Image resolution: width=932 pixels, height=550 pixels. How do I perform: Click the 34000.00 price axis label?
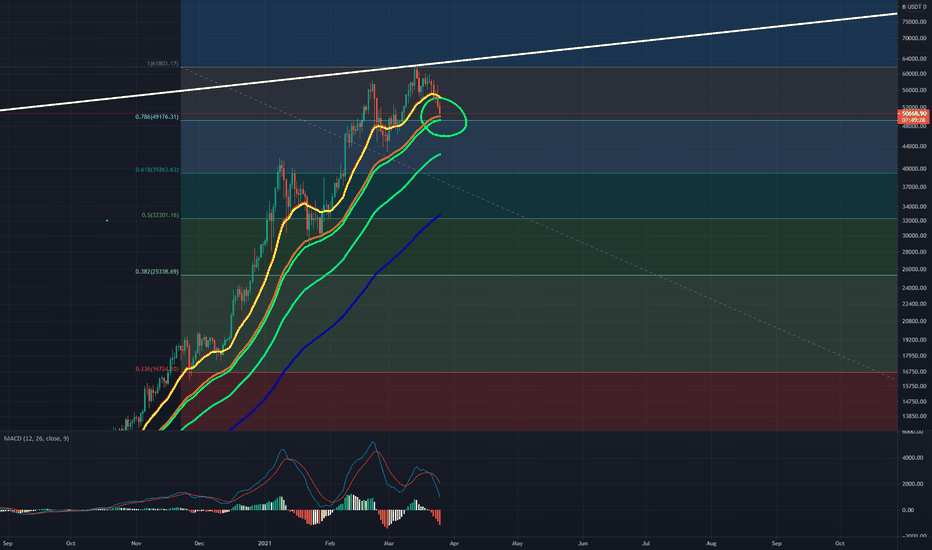tap(914, 207)
